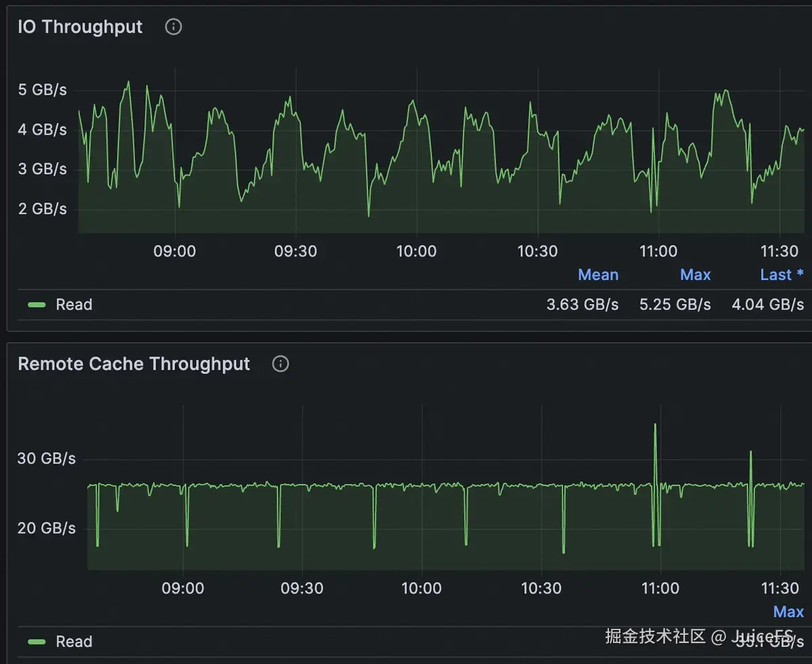Click the IO Throughput info icon
The height and width of the screenshot is (664, 812).
tap(174, 27)
